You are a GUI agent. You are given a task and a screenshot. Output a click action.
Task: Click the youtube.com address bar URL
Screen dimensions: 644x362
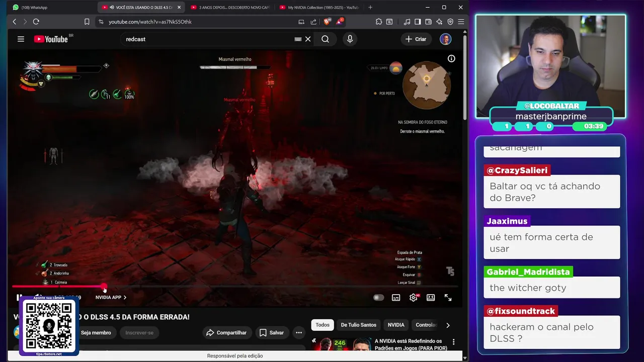click(150, 22)
